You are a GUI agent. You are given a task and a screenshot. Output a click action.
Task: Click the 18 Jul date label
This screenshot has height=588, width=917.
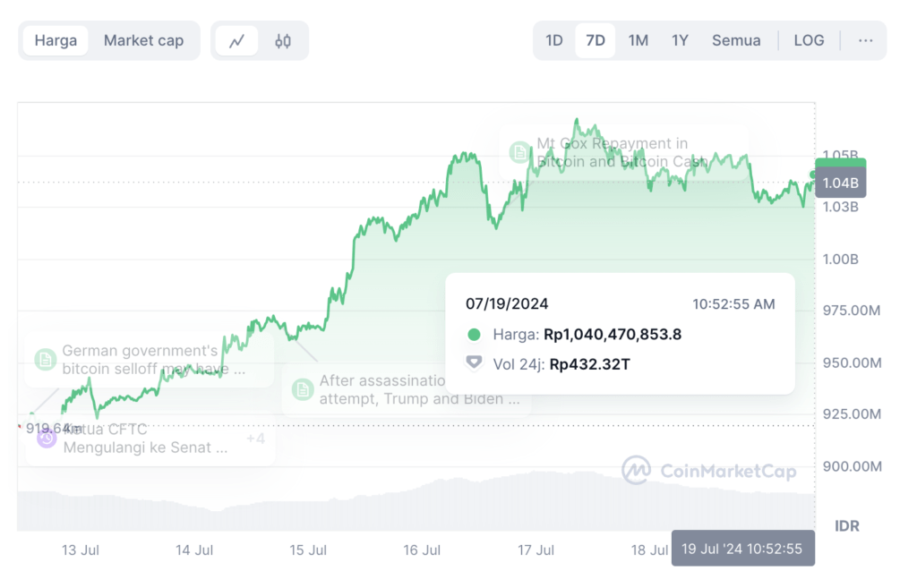(649, 550)
